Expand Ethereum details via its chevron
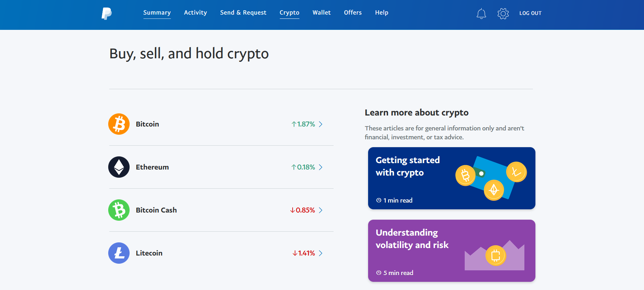Viewport: 644px width, 290px height. (321, 167)
